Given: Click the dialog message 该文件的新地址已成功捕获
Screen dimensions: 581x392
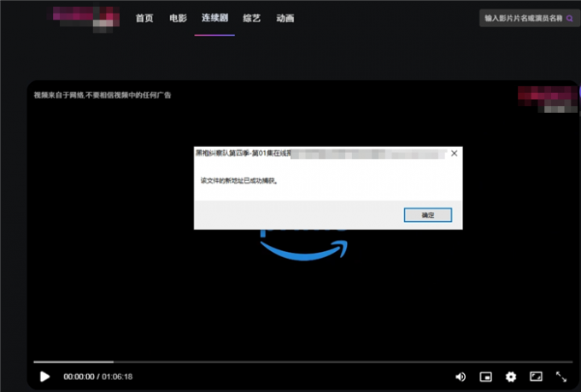Looking at the screenshot, I should (239, 181).
